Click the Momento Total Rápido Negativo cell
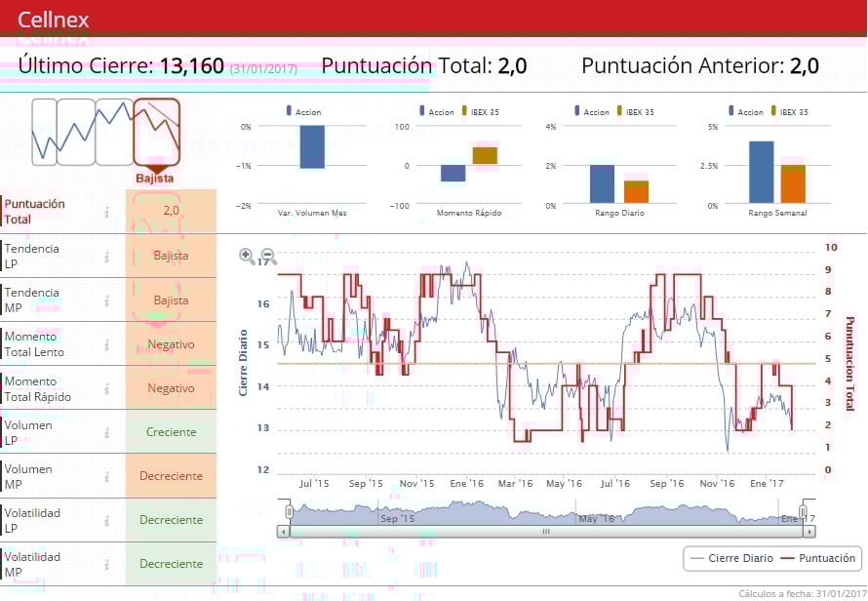 point(171,388)
